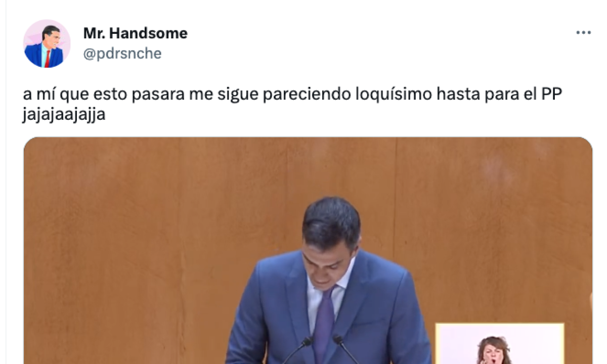
Task: Click the speaker's purple tie in video
Action: click(324, 325)
